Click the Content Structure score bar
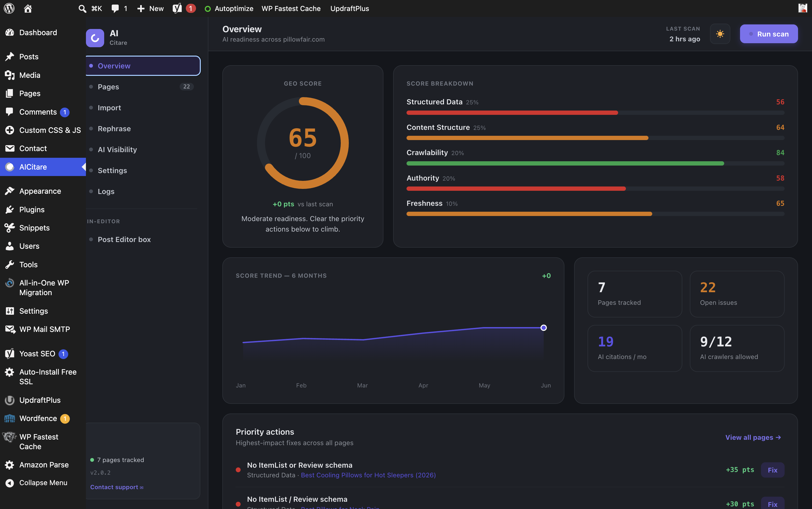The image size is (812, 509). (595, 138)
